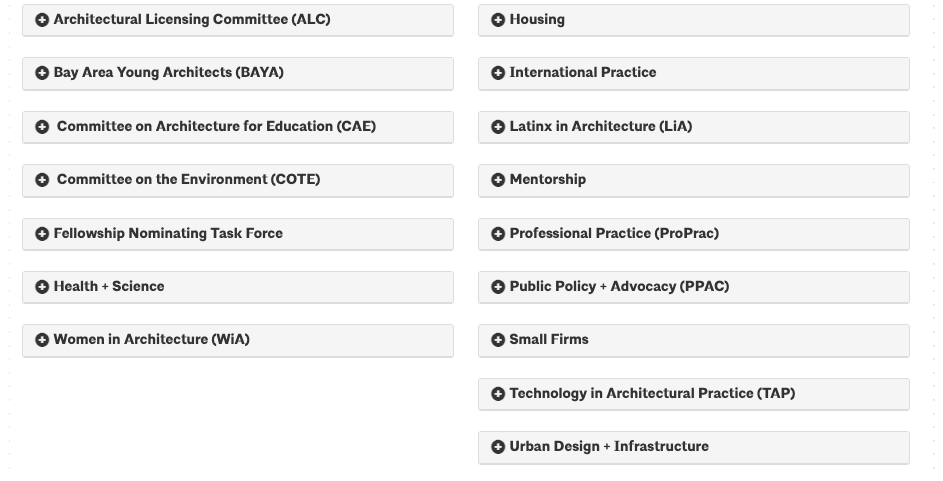Click the Mentorship heading label

[x=548, y=180]
